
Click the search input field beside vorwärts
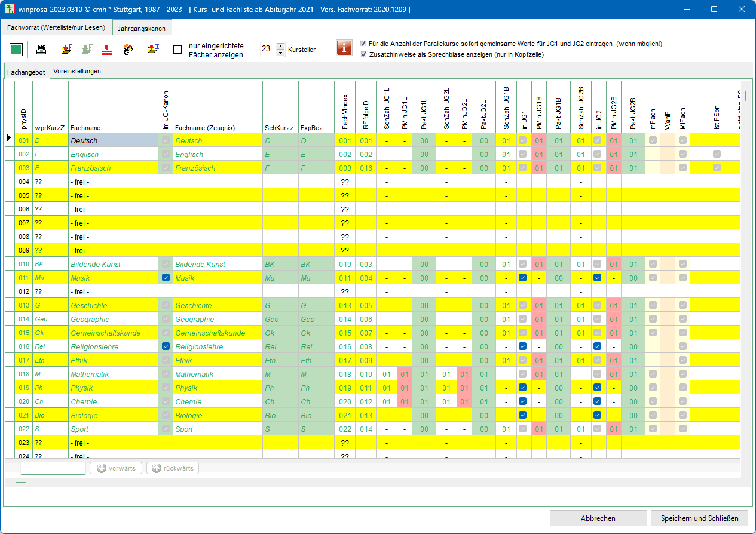coord(53,468)
